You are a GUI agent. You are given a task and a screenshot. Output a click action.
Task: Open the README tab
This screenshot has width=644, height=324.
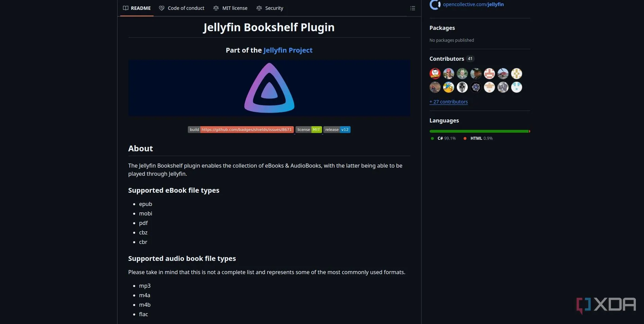click(x=137, y=8)
